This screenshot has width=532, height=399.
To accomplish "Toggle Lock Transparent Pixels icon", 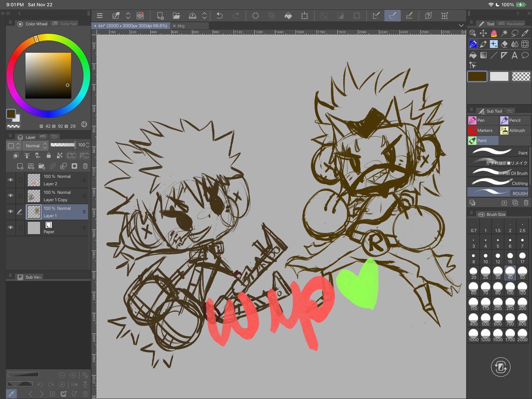I will tap(59, 155).
